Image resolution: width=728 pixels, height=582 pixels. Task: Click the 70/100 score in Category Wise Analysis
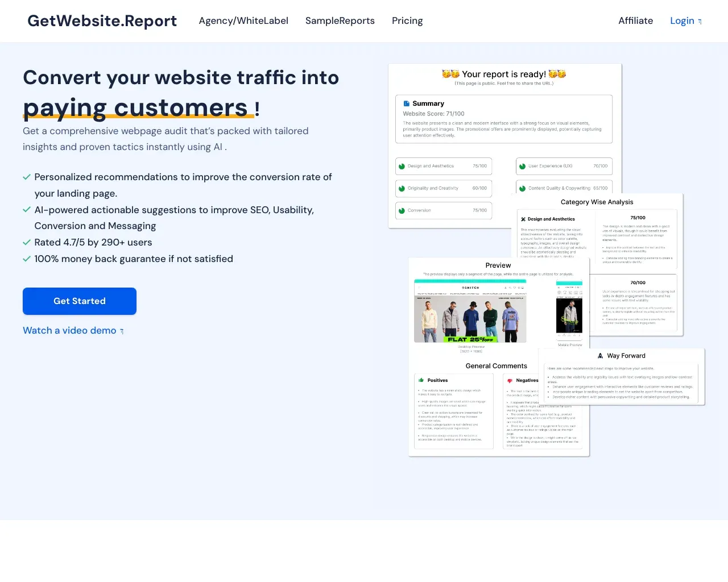point(638,282)
